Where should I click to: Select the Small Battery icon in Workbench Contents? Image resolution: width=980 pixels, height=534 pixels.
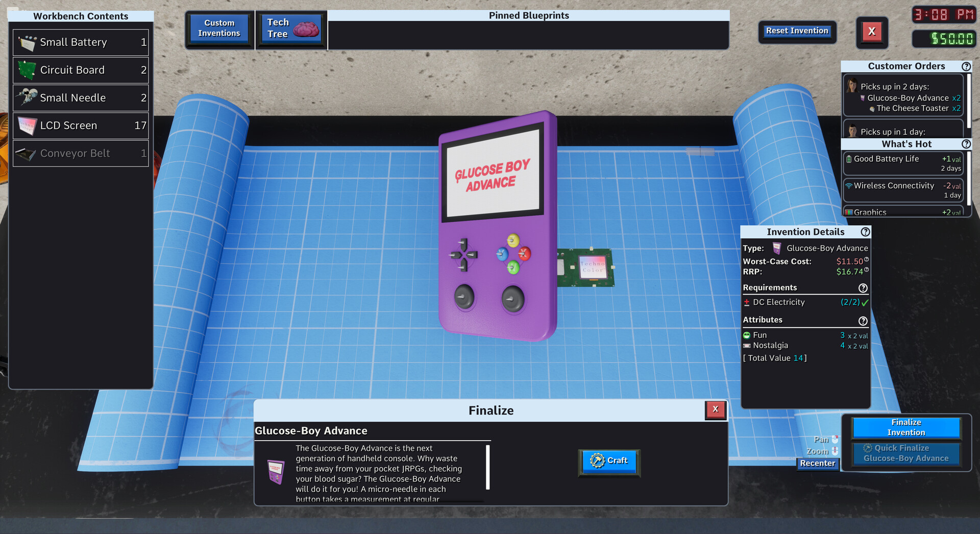pyautogui.click(x=27, y=43)
